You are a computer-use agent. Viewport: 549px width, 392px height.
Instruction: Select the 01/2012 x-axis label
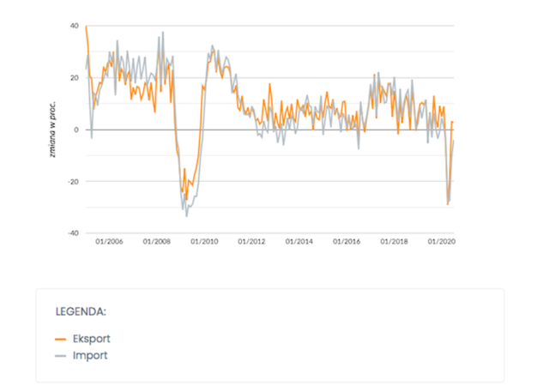[251, 242]
